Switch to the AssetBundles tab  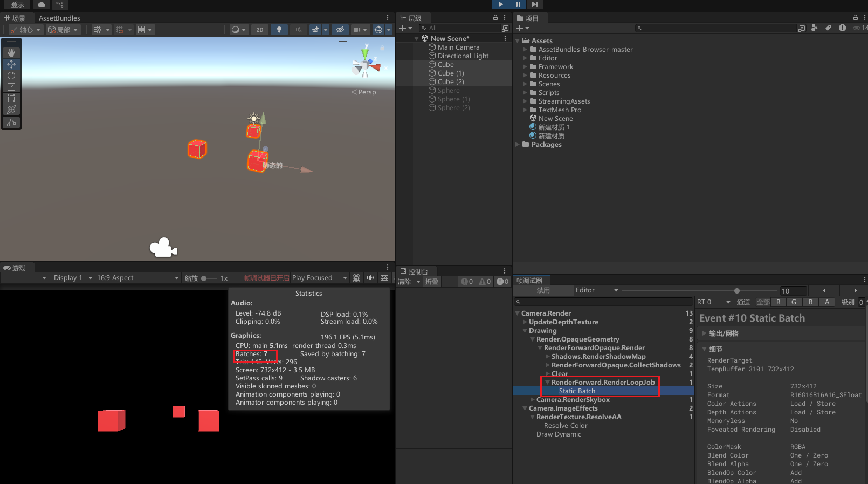point(59,18)
